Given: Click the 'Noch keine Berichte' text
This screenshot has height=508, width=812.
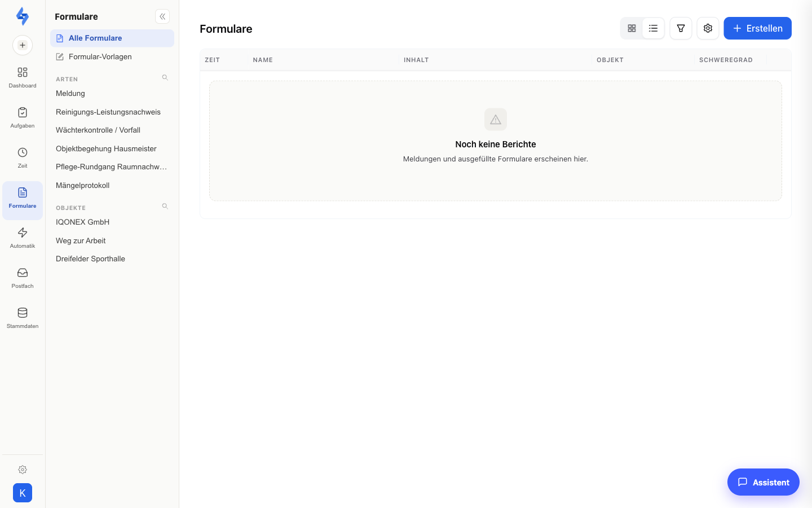Looking at the screenshot, I should (x=496, y=144).
